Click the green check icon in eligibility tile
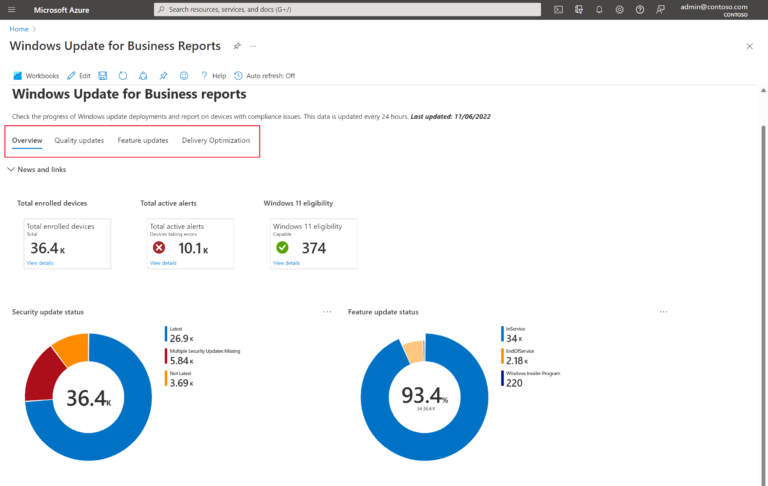The image size is (768, 486). coord(282,248)
